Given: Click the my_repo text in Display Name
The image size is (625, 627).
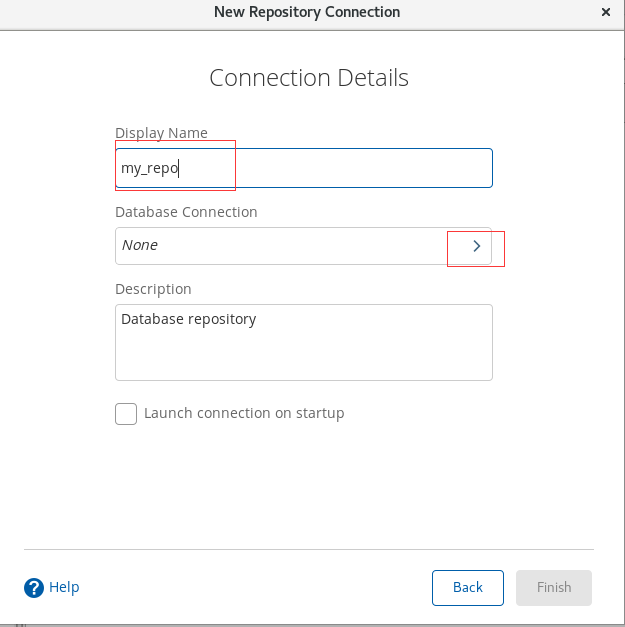Looking at the screenshot, I should tap(149, 168).
